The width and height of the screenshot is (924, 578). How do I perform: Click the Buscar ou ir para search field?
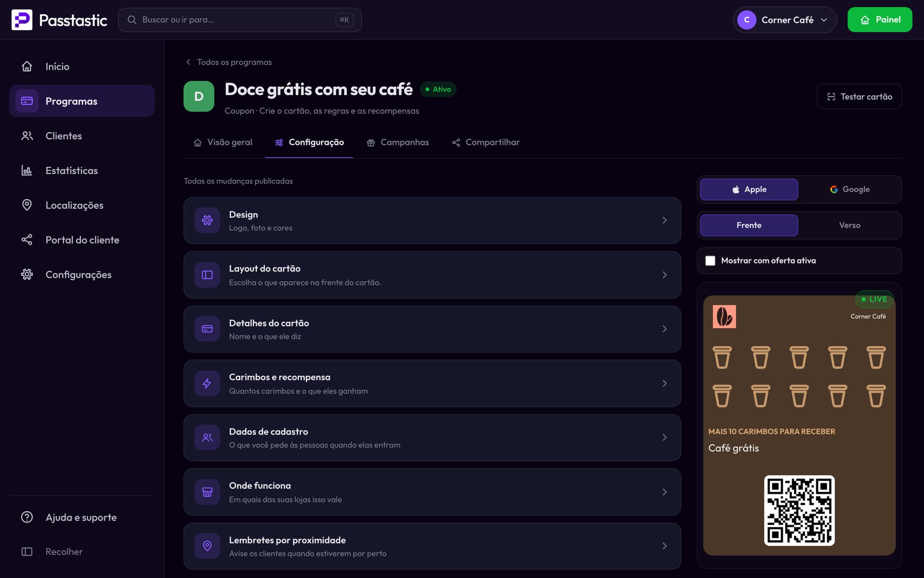[x=240, y=20]
